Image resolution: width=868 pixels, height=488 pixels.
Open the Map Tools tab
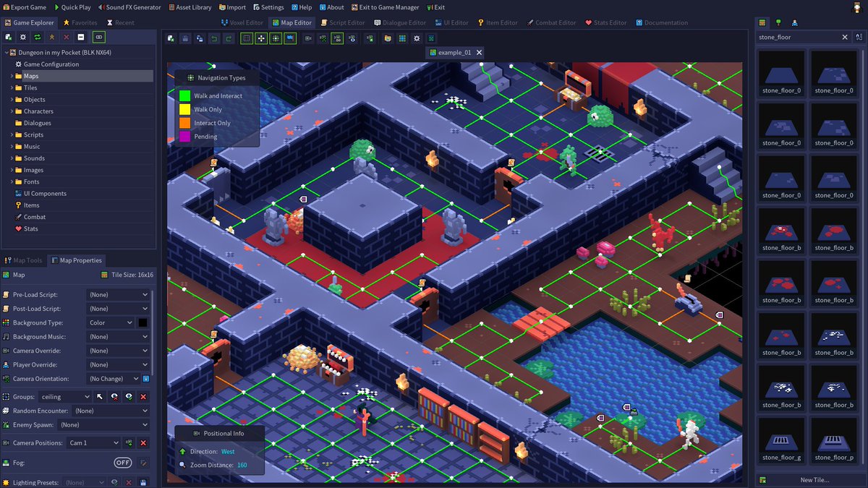point(23,260)
